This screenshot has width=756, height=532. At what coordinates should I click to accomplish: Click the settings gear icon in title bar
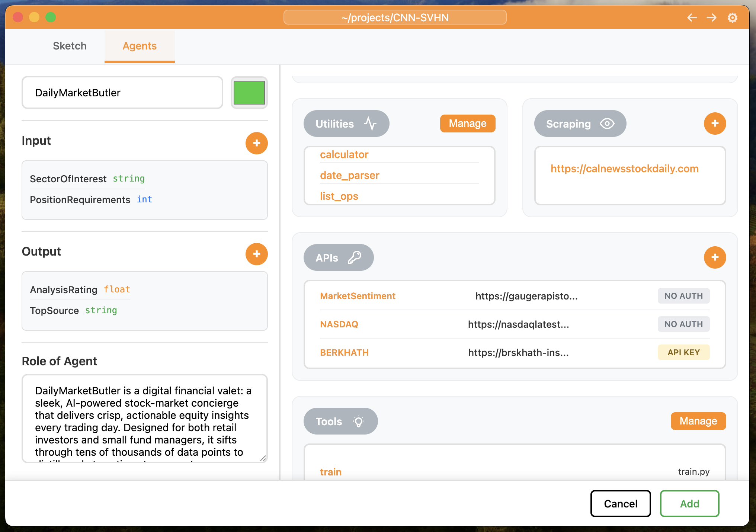[732, 17]
